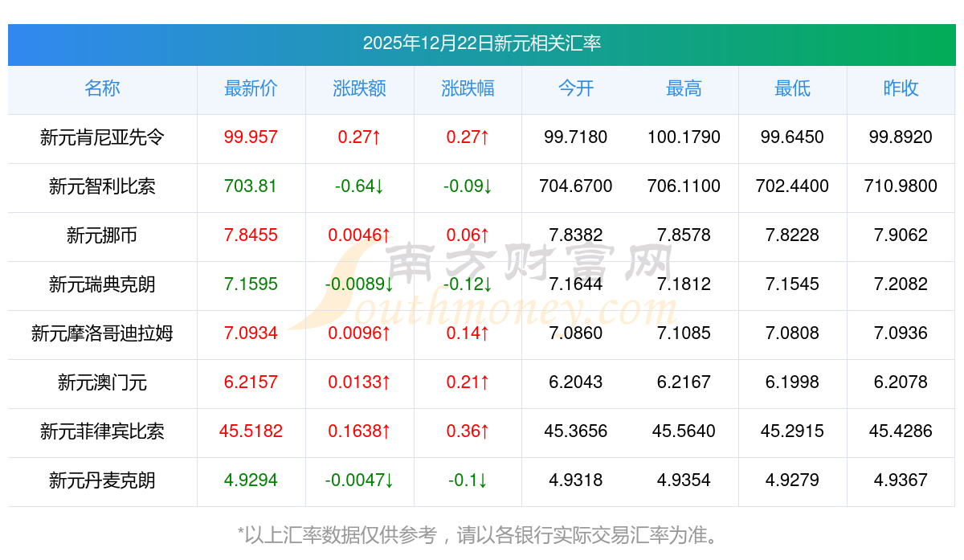Click the 涨跌幅 column header

click(x=468, y=88)
